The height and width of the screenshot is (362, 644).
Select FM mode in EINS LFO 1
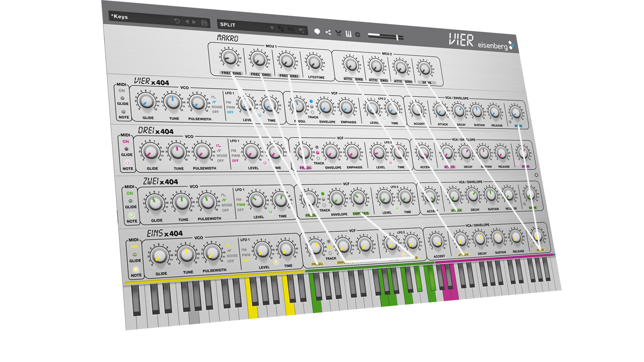pos(244,250)
